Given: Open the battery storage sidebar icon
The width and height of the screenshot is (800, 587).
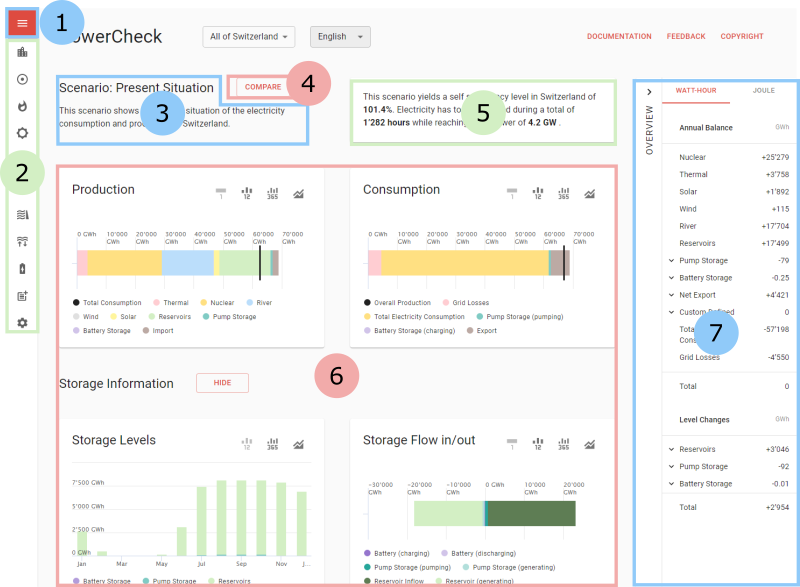Looking at the screenshot, I should (x=23, y=269).
